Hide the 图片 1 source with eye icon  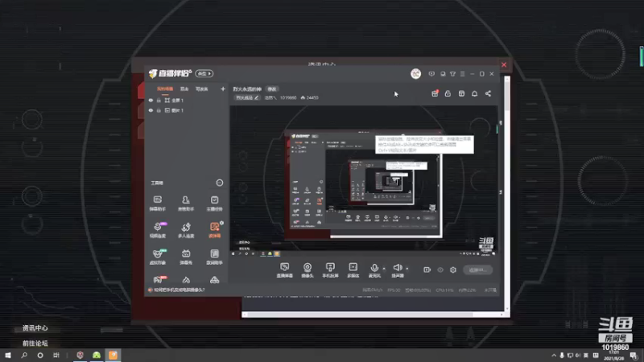coord(151,110)
